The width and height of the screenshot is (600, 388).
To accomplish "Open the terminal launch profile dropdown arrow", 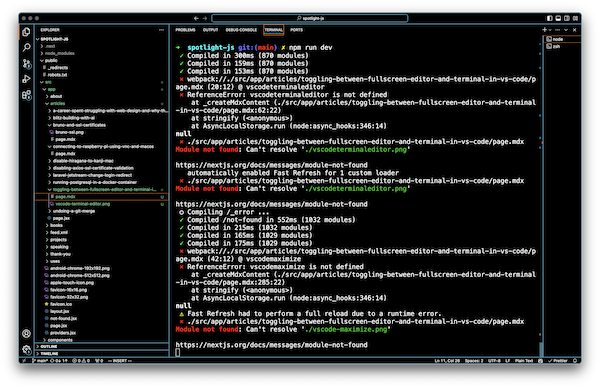I will coord(550,30).
